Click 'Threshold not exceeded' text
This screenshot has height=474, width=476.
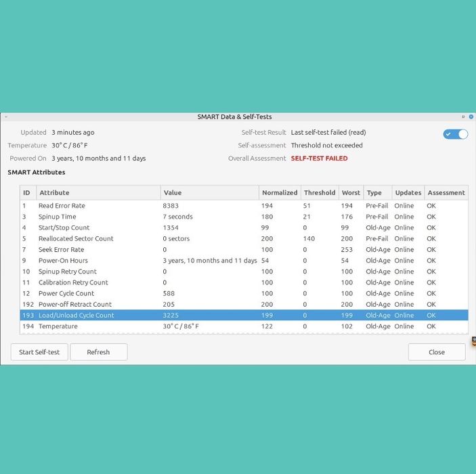[x=326, y=145]
